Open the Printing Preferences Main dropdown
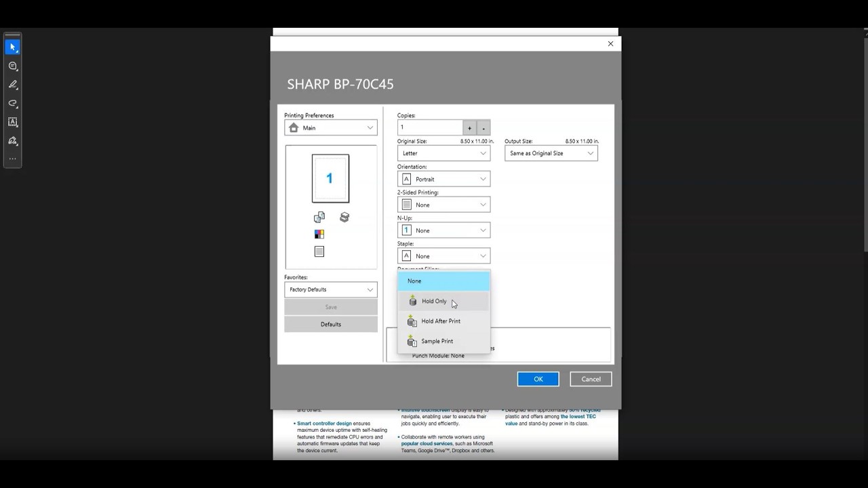This screenshot has width=868, height=488. click(331, 127)
